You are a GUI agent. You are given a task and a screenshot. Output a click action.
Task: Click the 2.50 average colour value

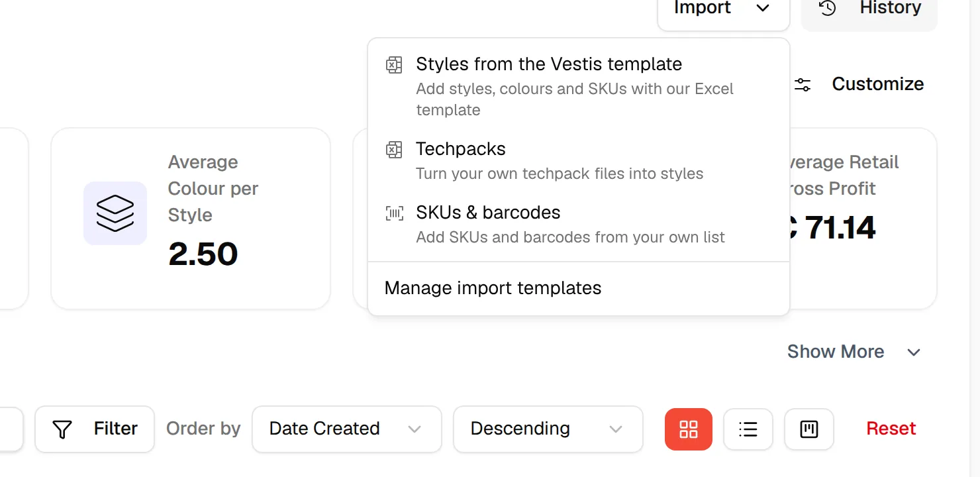(203, 254)
